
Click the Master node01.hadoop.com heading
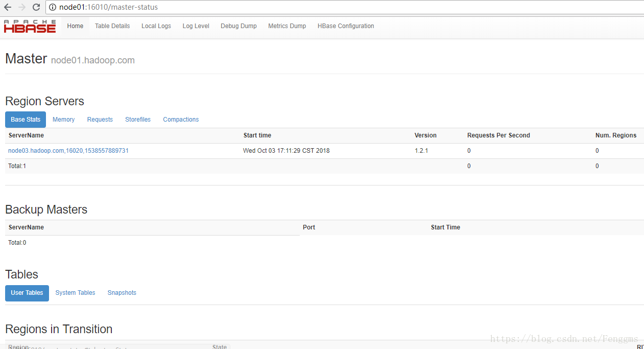70,59
